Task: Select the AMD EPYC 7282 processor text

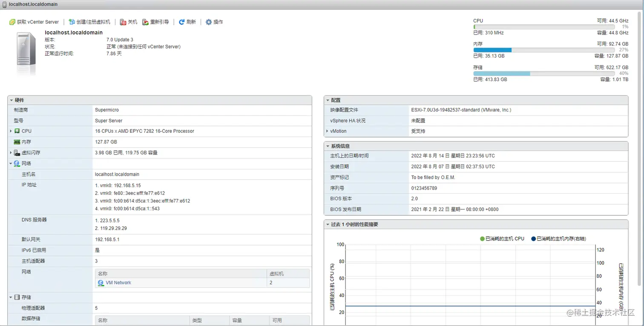Action: click(144, 131)
